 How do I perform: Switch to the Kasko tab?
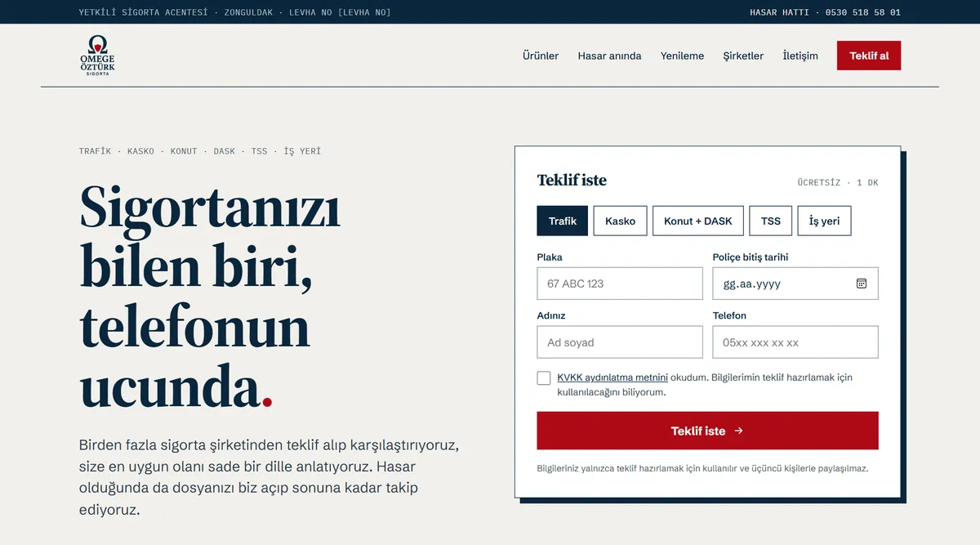[620, 221]
